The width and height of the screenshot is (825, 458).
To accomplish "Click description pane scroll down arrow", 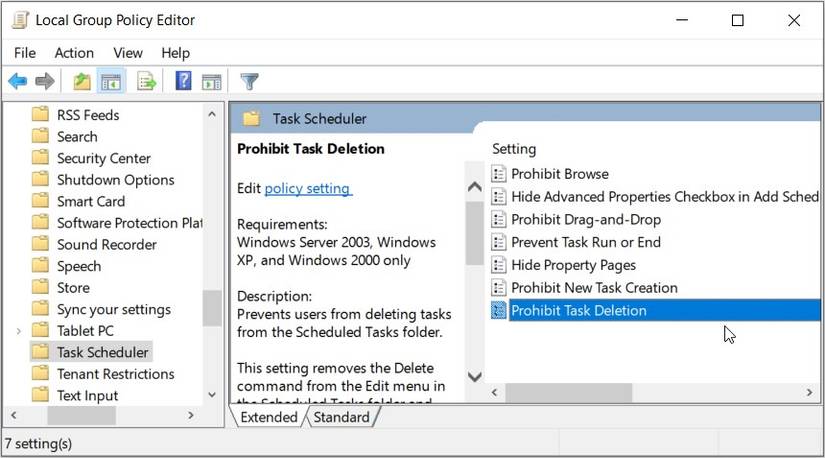I will (x=475, y=376).
